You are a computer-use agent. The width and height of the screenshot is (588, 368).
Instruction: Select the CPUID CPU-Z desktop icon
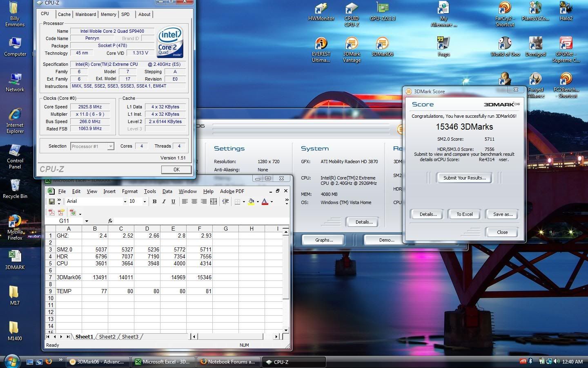[352, 15]
